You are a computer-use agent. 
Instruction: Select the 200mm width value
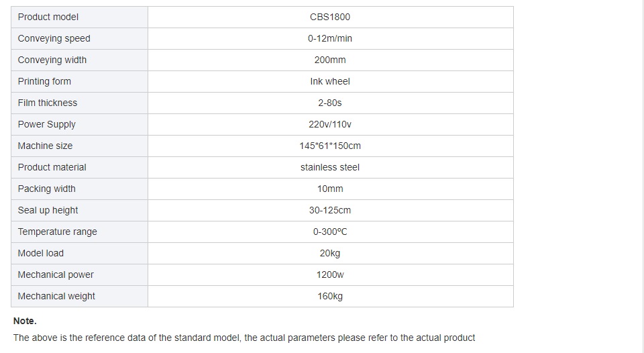(x=330, y=60)
